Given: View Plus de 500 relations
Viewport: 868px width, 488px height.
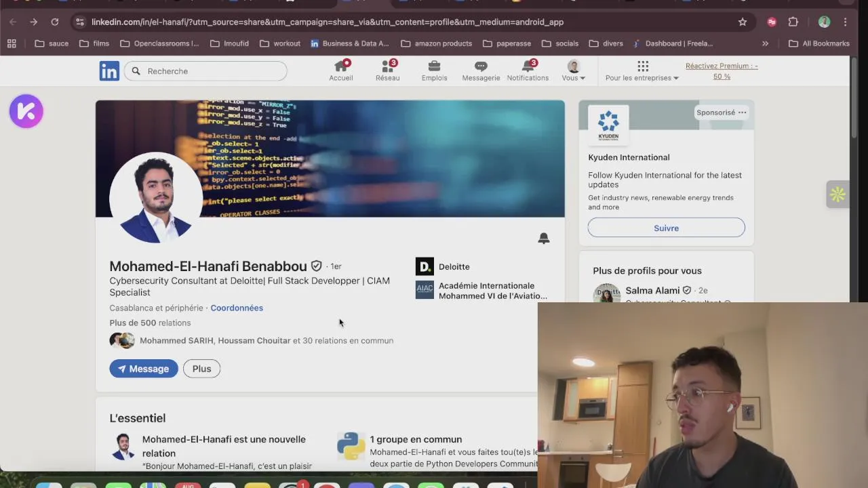Looking at the screenshot, I should click(150, 323).
